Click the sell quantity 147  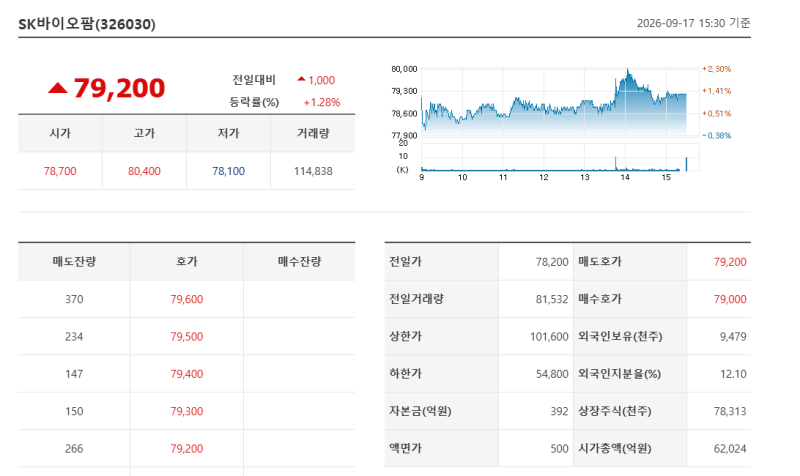pos(74,374)
